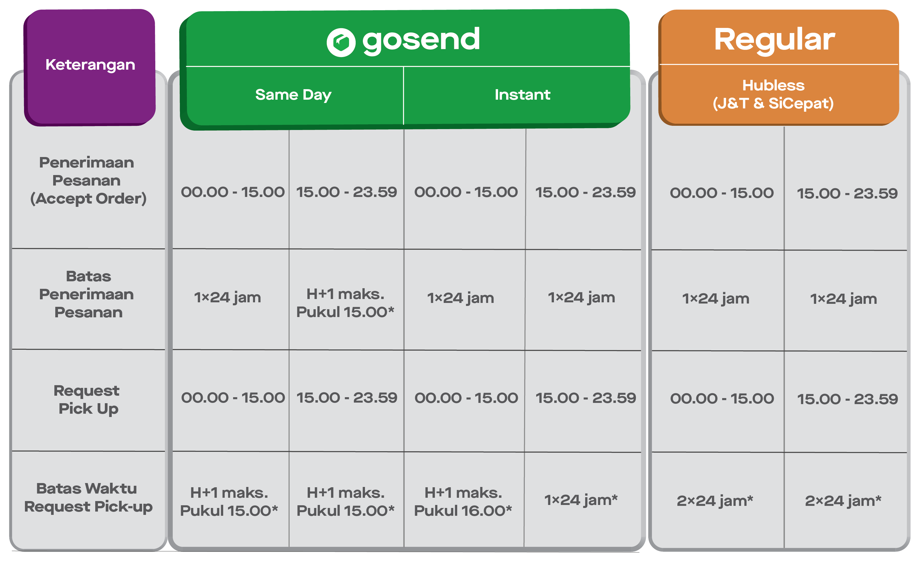924x562 pixels.
Task: Click H+1 maks. Pukul 15.00* in Batas Penerimaan row
Action: [345, 303]
